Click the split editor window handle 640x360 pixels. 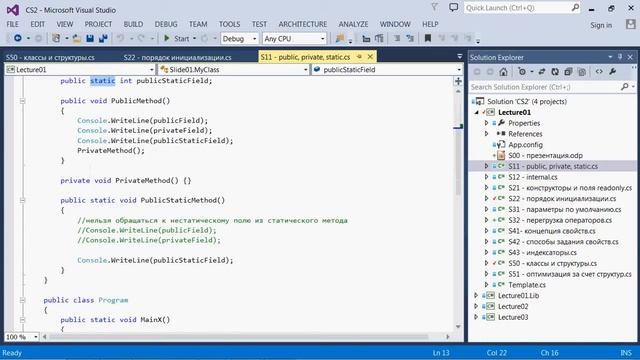(x=458, y=81)
